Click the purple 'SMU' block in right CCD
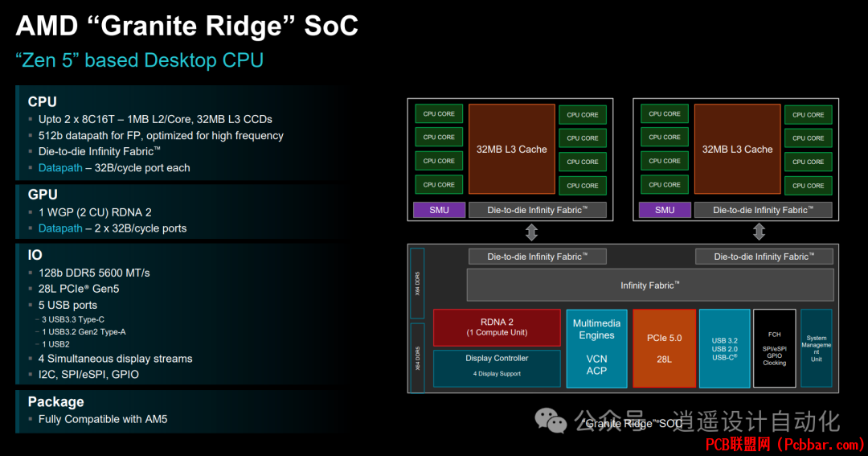Screen dimensions: 868x456 [x=665, y=210]
